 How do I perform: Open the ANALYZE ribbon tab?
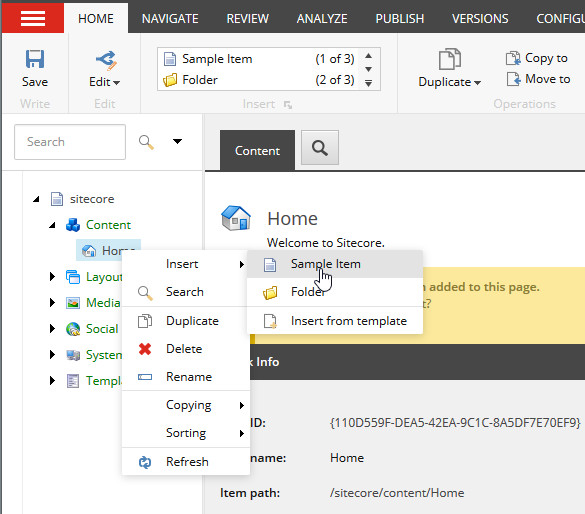coord(322,18)
